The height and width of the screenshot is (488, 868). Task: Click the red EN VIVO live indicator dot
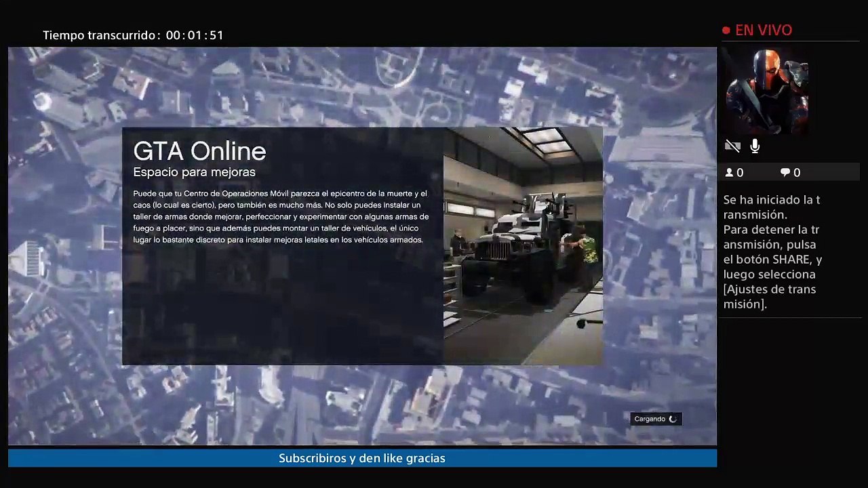(x=726, y=30)
